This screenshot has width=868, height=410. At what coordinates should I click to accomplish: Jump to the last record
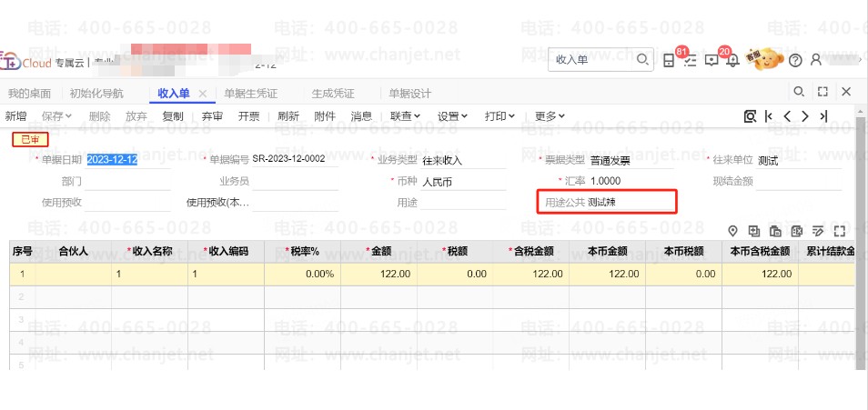pos(823,116)
